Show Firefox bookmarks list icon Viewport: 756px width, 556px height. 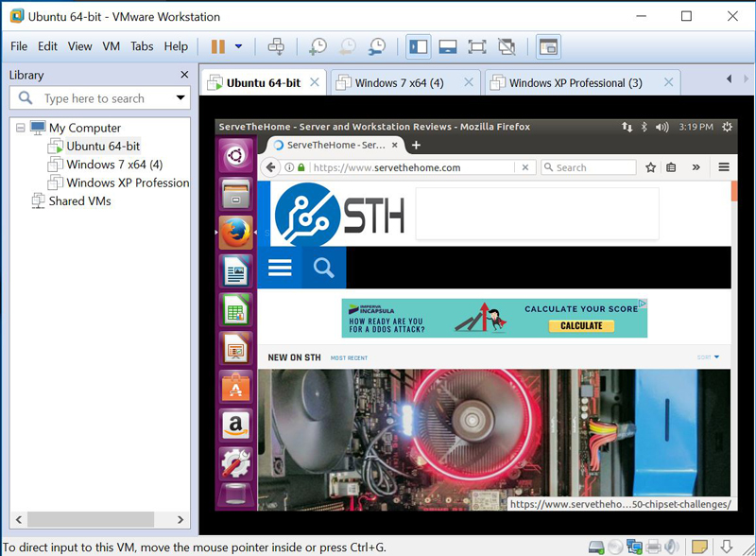pos(671,167)
